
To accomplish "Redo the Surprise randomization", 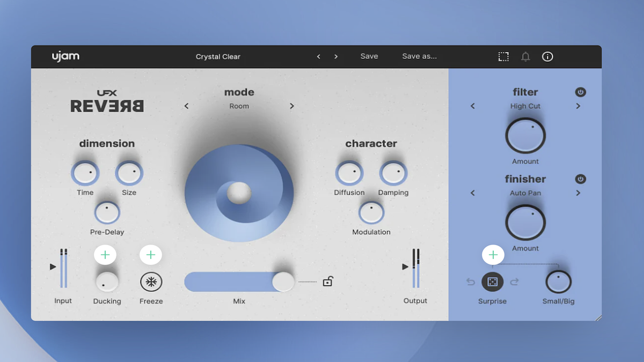I will pyautogui.click(x=514, y=282).
